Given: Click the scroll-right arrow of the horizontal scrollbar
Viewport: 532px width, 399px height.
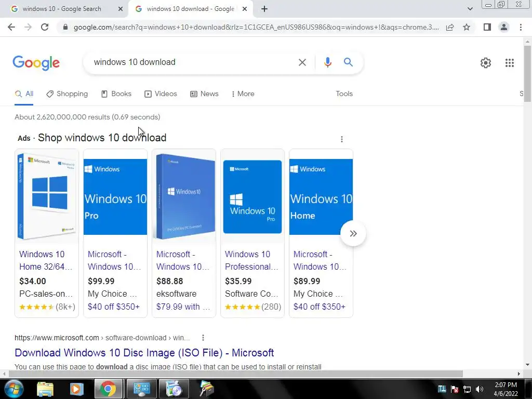Looking at the screenshot, I should click(519, 374).
